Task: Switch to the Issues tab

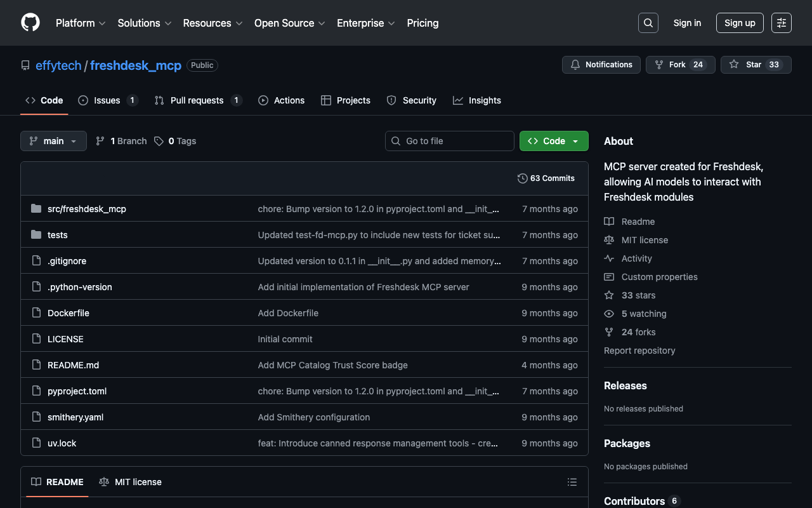Action: pos(107,100)
